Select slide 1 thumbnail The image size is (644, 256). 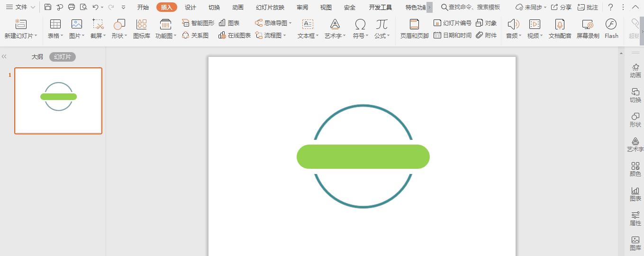click(58, 101)
